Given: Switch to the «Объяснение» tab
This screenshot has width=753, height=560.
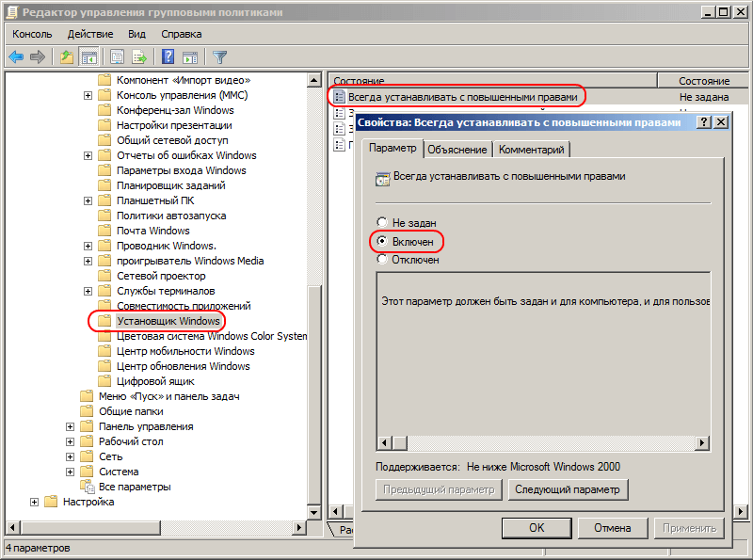Looking at the screenshot, I should (457, 150).
